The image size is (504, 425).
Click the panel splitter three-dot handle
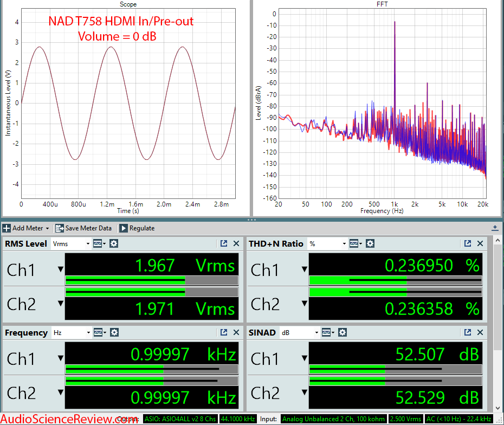[x=251, y=220]
